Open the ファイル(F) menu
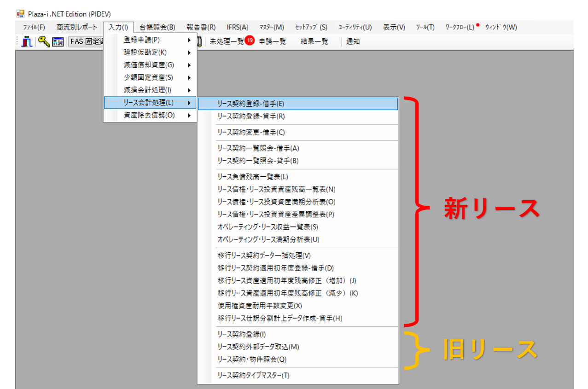 34,27
